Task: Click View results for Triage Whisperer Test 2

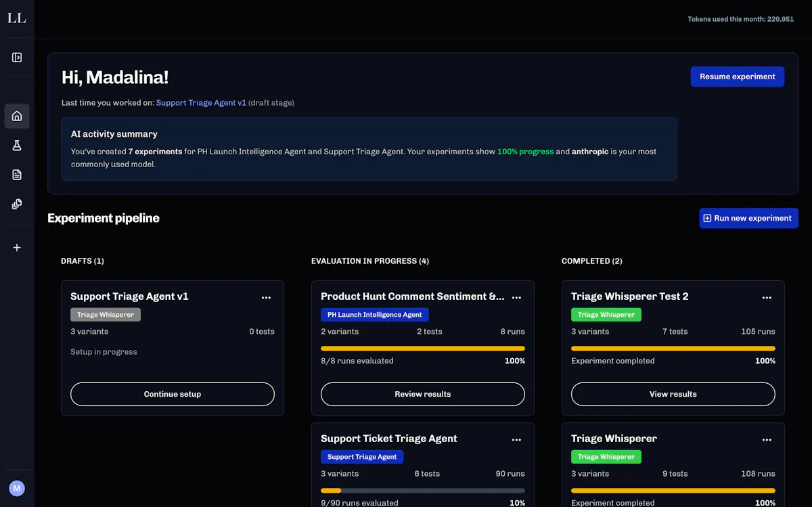Action: point(673,394)
